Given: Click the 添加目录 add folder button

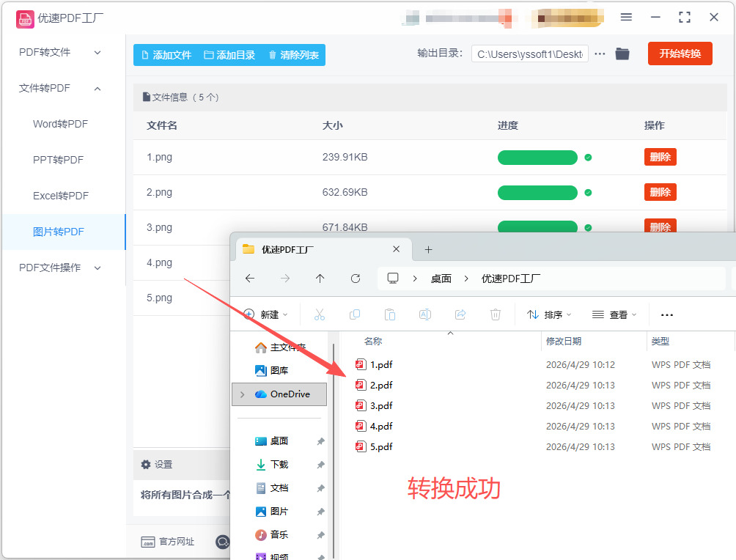Looking at the screenshot, I should (x=229, y=55).
